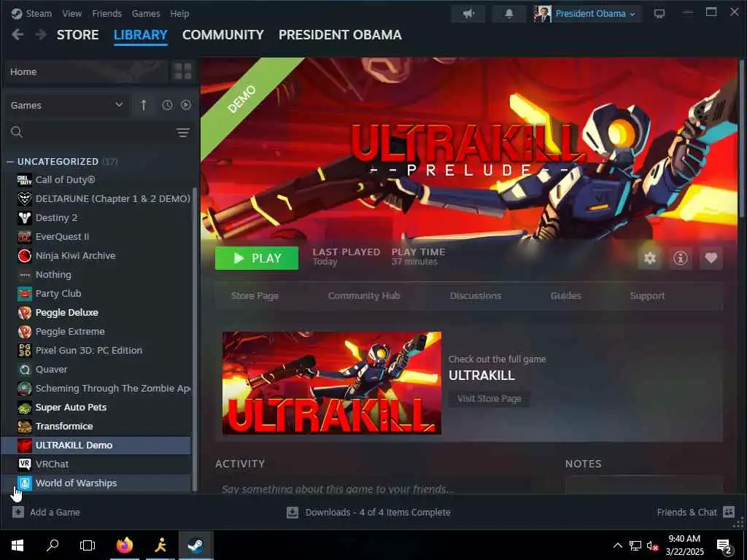Screen dimensions: 747x560
Task: Collapse the UNCATEGORIZED category
Action: pos(10,161)
